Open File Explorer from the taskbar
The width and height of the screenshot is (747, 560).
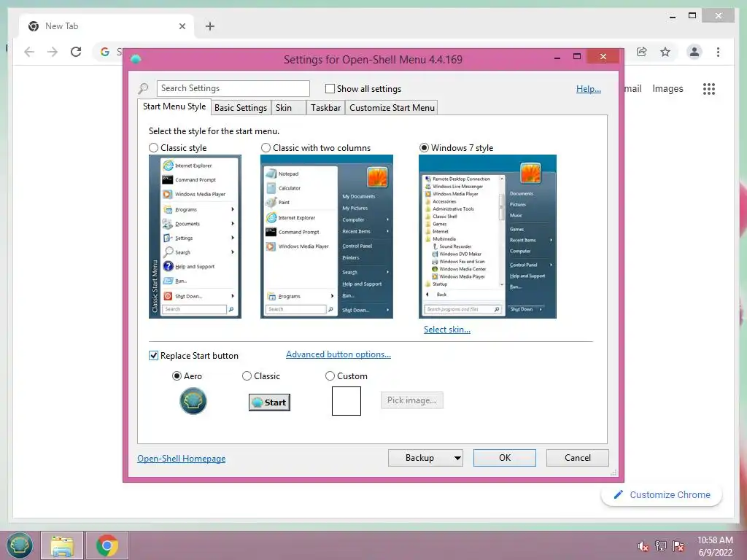point(62,545)
